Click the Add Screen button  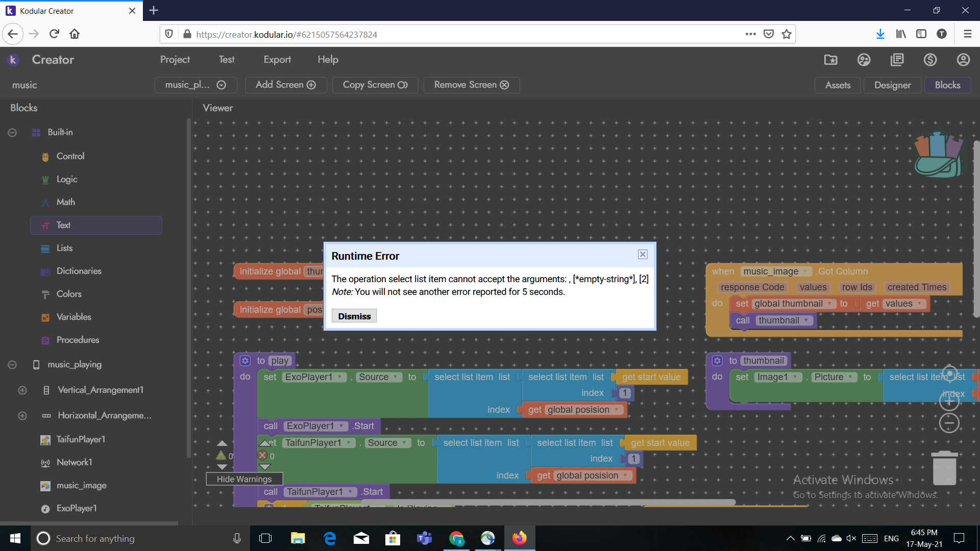285,85
